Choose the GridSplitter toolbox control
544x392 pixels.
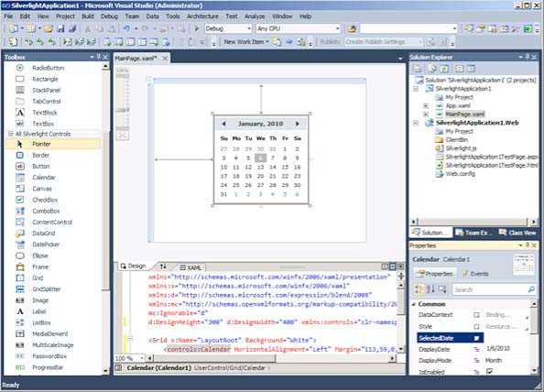coord(47,289)
